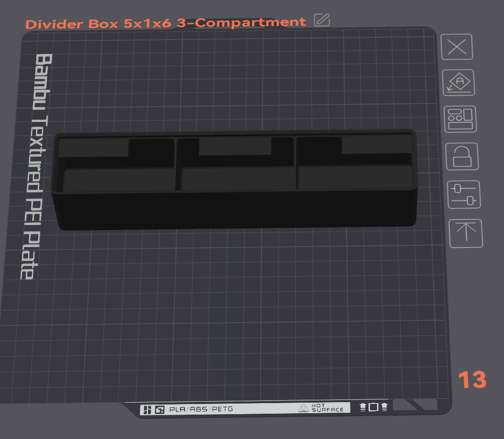This screenshot has width=504, height=439.
Task: Edit the plate name with the pencil icon
Action: point(322,20)
